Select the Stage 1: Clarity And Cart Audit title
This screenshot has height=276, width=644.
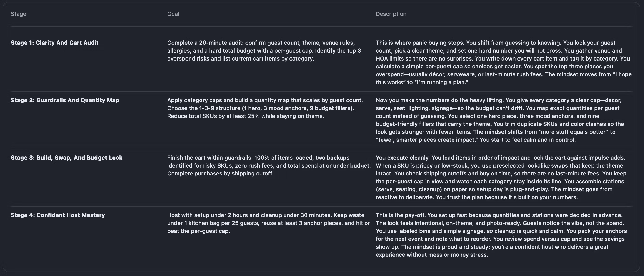[x=54, y=43]
